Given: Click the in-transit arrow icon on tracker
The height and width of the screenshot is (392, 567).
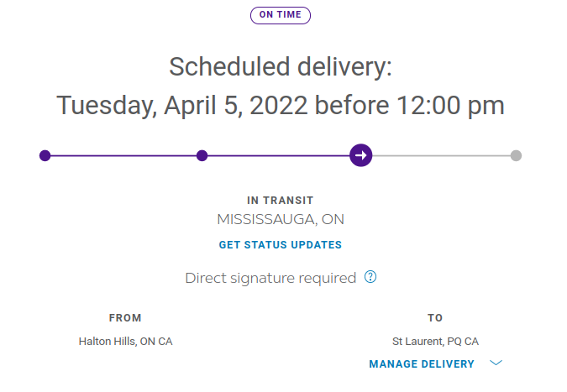Looking at the screenshot, I should (361, 155).
